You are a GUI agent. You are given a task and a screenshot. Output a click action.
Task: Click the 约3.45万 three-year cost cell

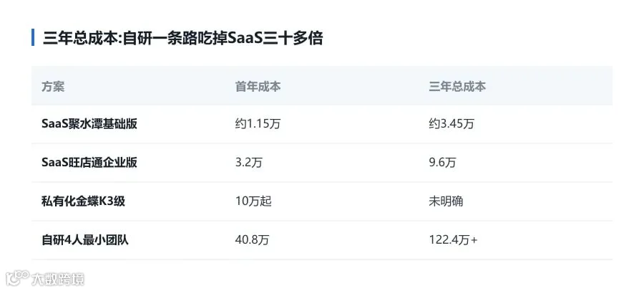pyautogui.click(x=452, y=124)
